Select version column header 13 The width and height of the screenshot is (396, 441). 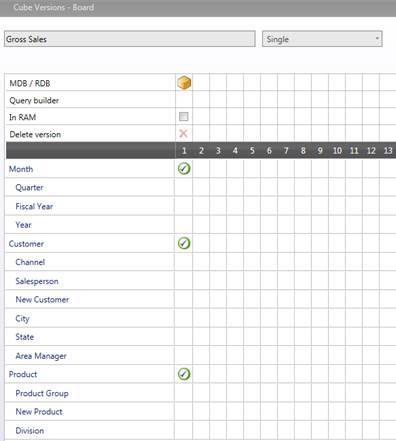pyautogui.click(x=388, y=151)
